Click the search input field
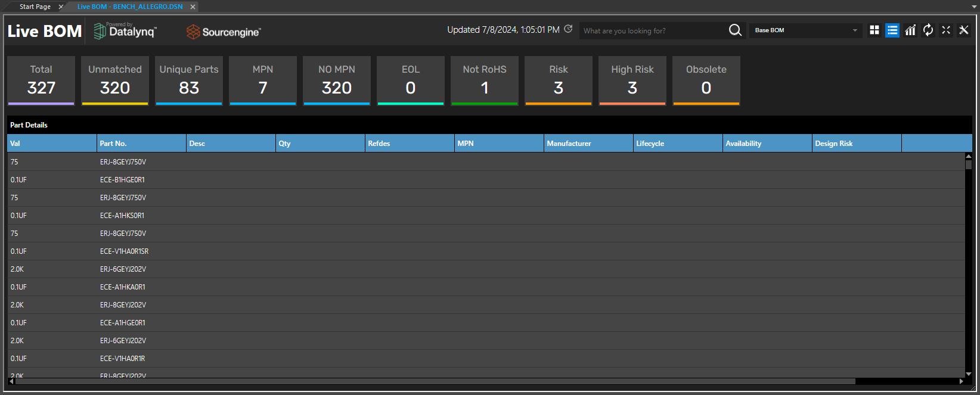The width and height of the screenshot is (980, 395). [x=653, y=30]
